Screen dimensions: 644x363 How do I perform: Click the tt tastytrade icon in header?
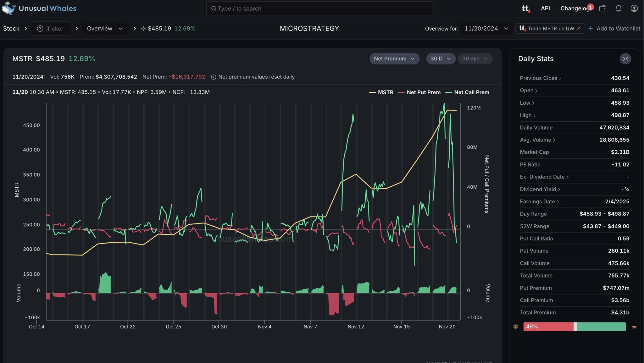525,8
